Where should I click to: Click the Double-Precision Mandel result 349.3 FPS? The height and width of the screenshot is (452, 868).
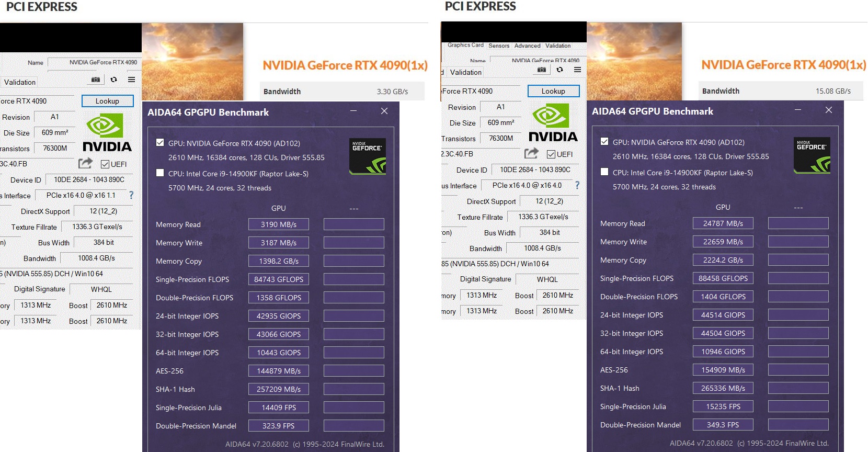coord(723,425)
